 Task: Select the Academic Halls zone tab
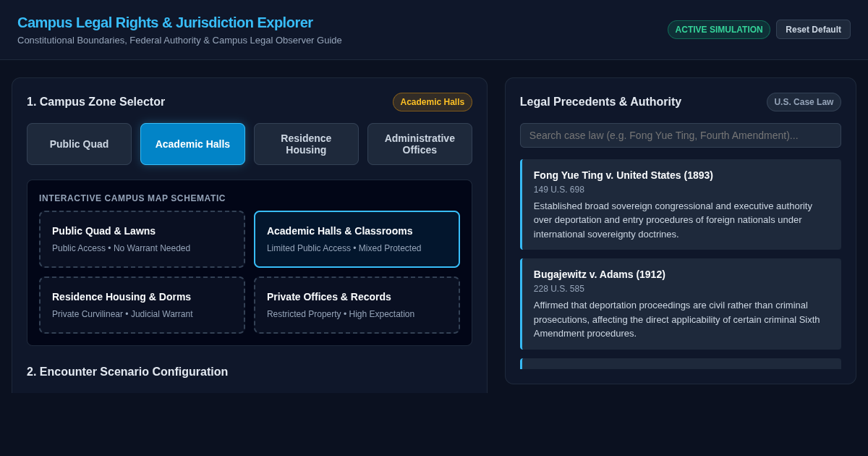192,144
